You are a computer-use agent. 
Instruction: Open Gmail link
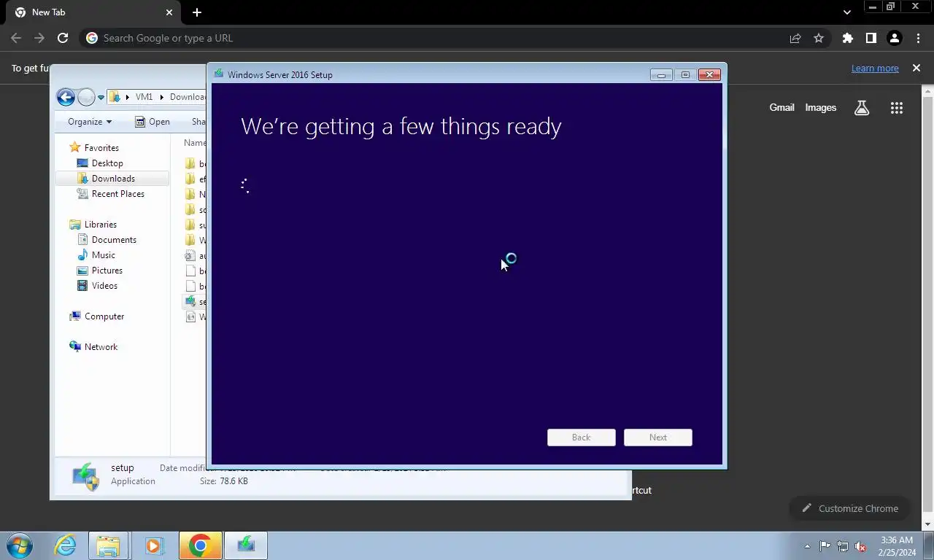[781, 107]
